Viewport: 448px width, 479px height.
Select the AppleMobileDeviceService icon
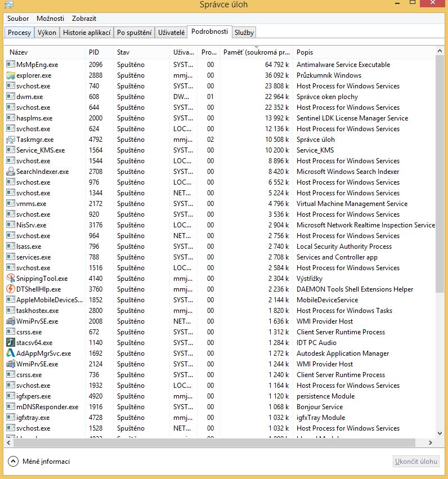coord(11,299)
